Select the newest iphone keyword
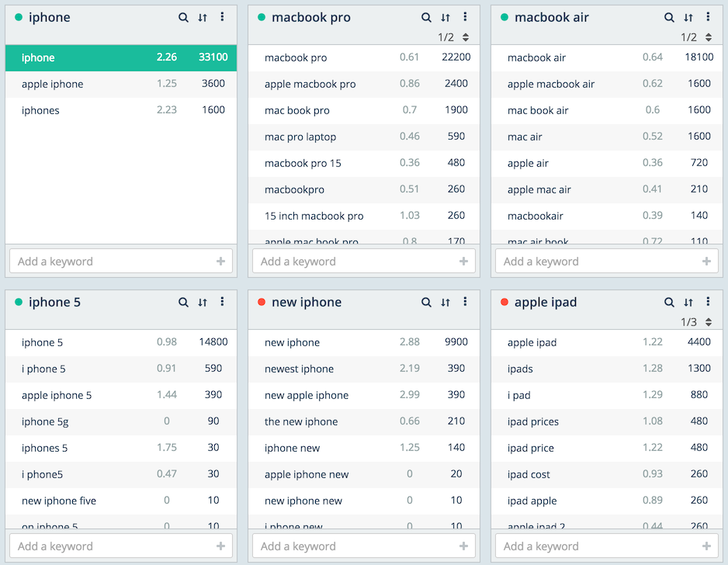Viewport: 728px width, 565px height. point(364,369)
